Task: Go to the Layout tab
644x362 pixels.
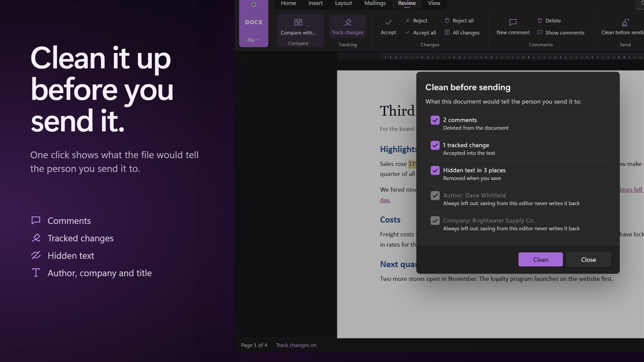Action: click(344, 4)
